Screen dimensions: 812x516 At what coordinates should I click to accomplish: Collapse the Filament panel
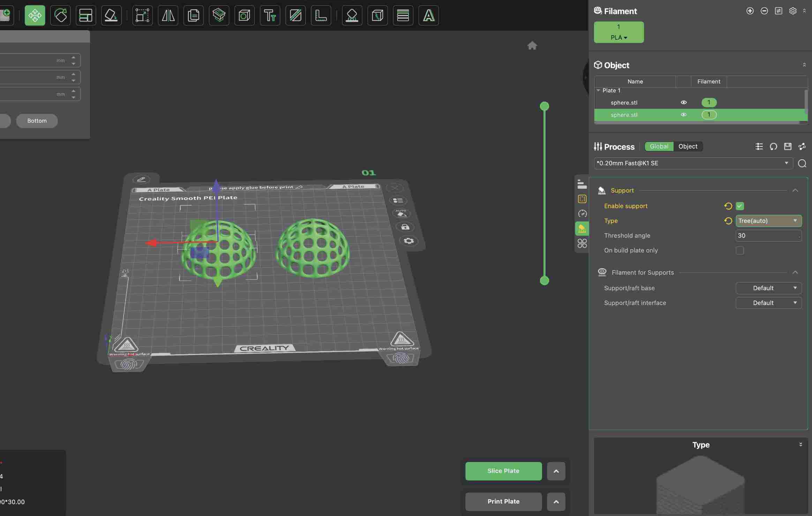(x=804, y=11)
